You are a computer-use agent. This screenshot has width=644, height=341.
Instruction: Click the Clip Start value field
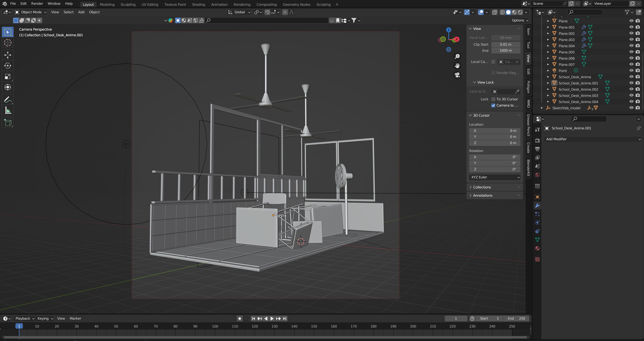click(x=505, y=44)
